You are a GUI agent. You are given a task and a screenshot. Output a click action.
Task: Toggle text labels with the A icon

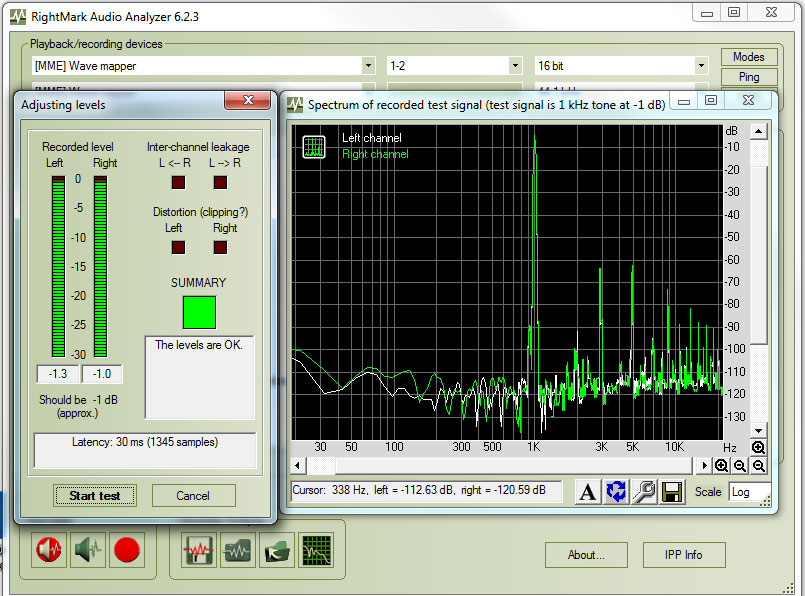(x=588, y=491)
